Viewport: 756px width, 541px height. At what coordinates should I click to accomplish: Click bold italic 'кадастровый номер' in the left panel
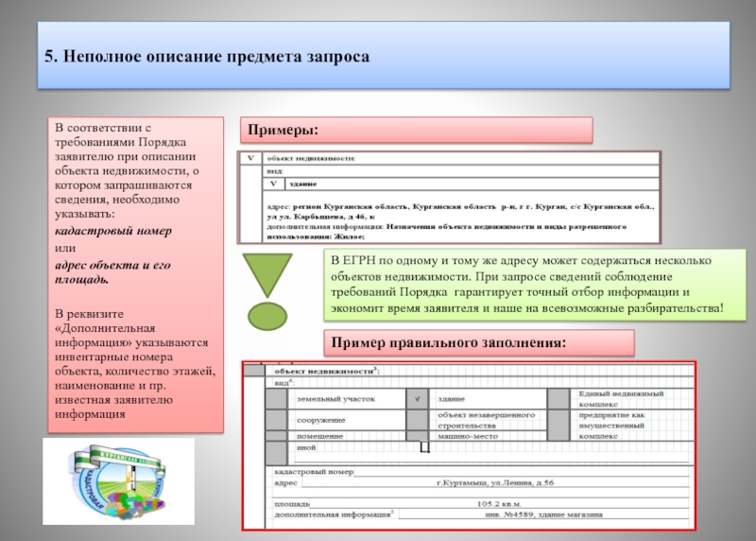(x=113, y=231)
